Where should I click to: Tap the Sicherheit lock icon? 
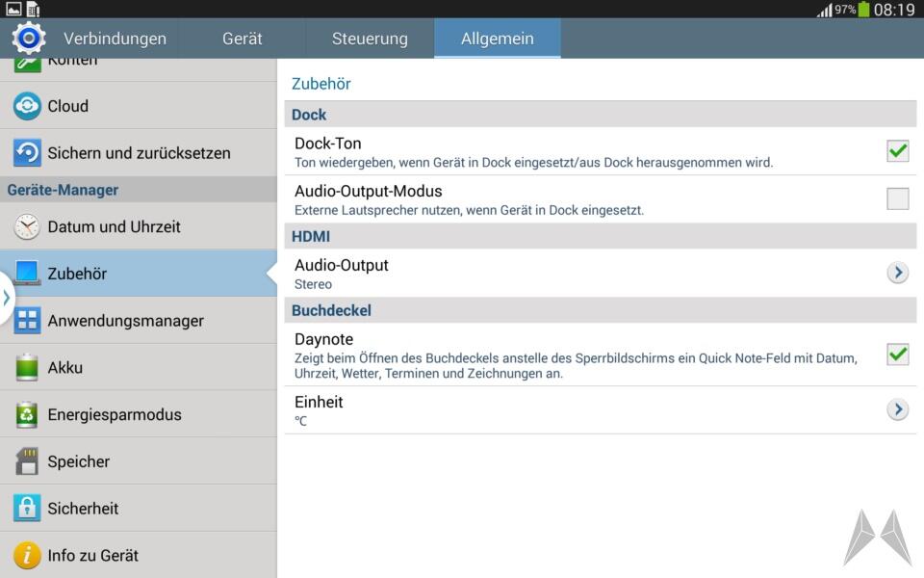(x=27, y=508)
